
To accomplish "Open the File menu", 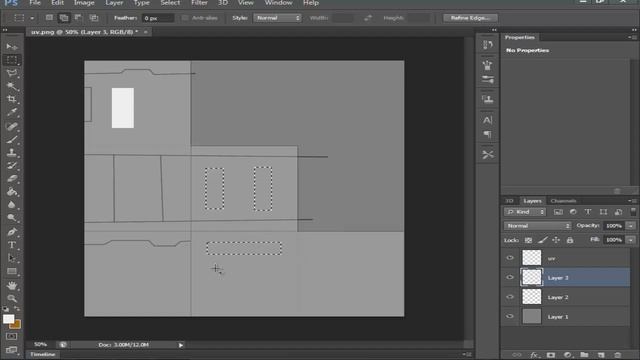I will (x=35, y=3).
